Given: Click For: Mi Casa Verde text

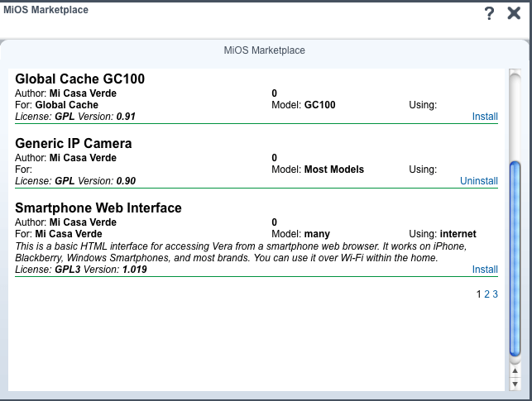Looking at the screenshot, I should (x=59, y=234).
